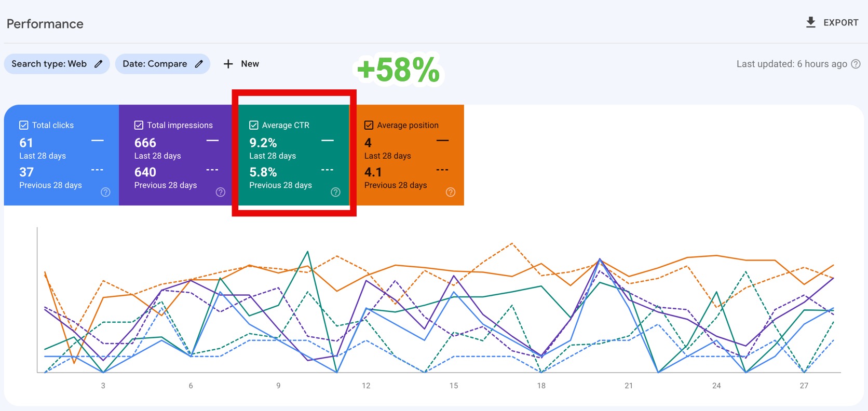Click the Export download icon

point(810,22)
